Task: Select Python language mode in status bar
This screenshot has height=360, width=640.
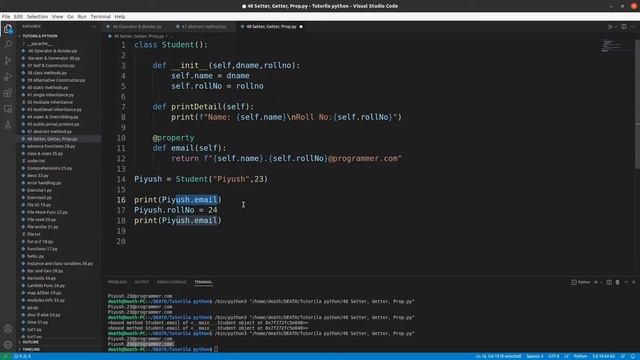Action: click(580, 356)
